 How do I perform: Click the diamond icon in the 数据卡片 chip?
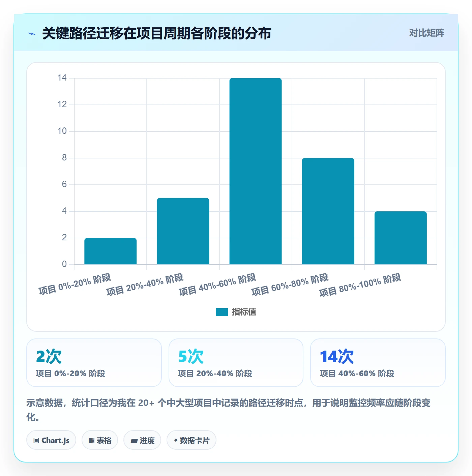click(176, 440)
